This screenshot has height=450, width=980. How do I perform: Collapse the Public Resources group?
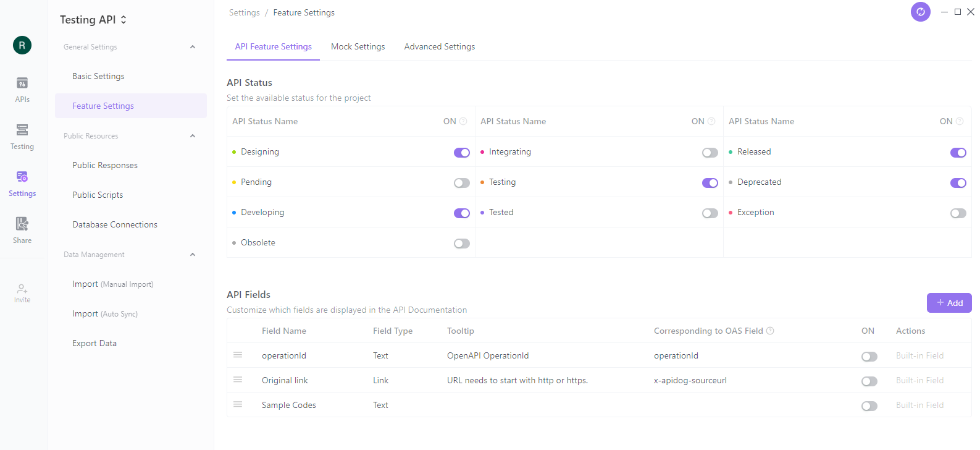point(193,136)
